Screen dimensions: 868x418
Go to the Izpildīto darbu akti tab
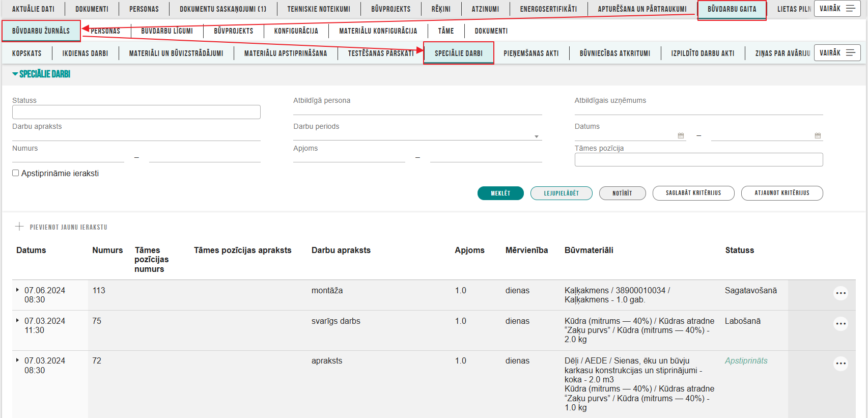click(703, 53)
